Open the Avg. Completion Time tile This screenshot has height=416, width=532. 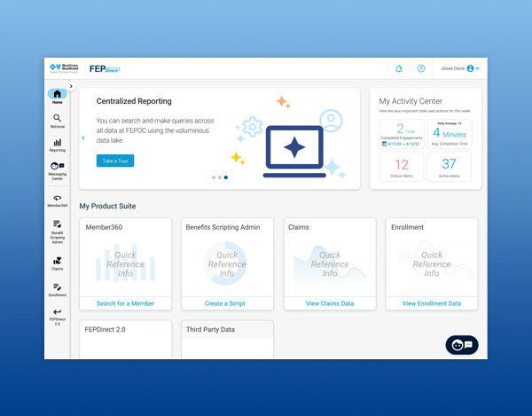[450, 134]
